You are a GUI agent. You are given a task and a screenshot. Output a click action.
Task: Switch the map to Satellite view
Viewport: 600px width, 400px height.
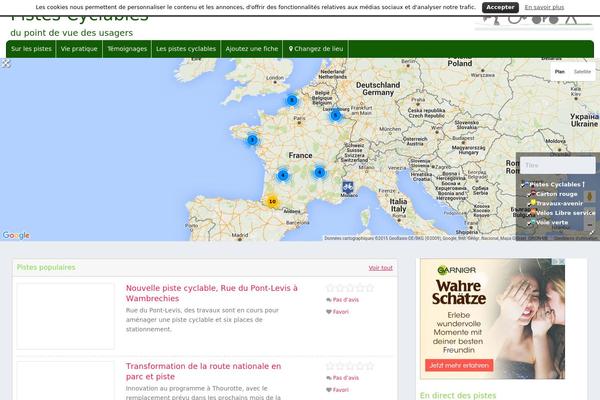[582, 72]
